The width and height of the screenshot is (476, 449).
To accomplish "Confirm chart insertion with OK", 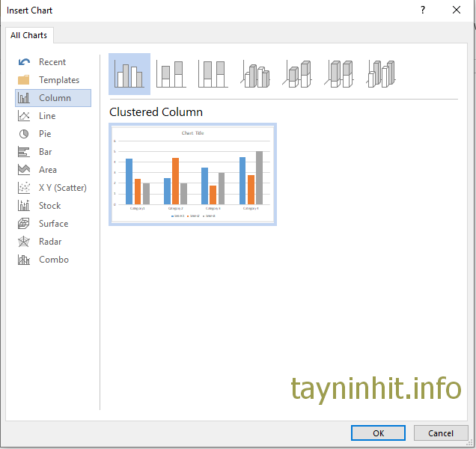I will 378,433.
